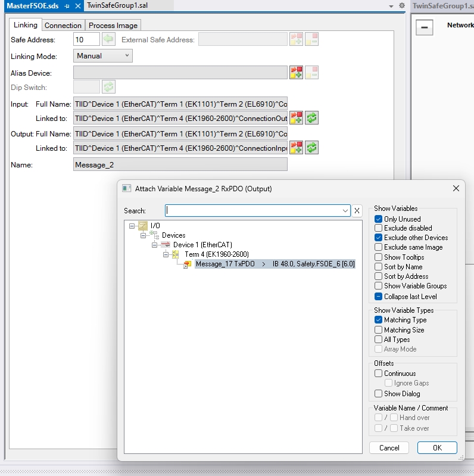Open the Linking Mode dropdown
Viewport: 474px width, 476px height.
(103, 56)
